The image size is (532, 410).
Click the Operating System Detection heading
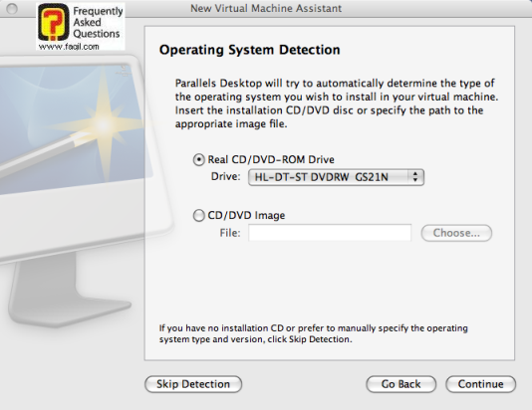click(250, 50)
